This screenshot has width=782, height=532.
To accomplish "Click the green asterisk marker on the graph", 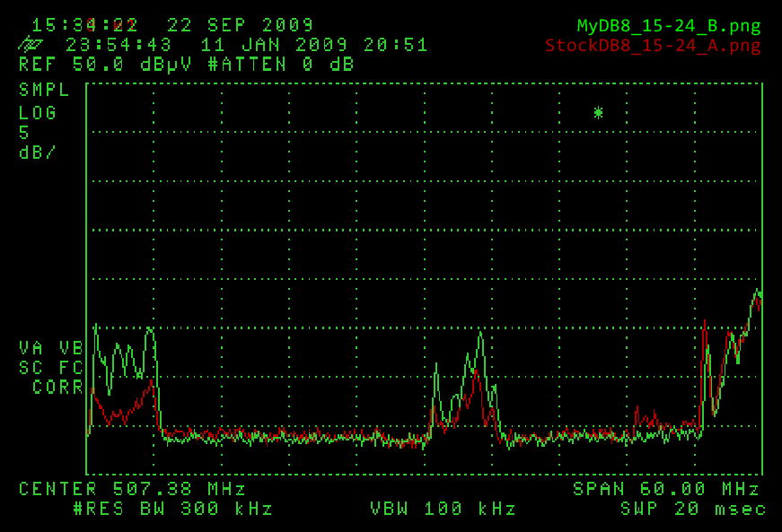I will 598,113.
